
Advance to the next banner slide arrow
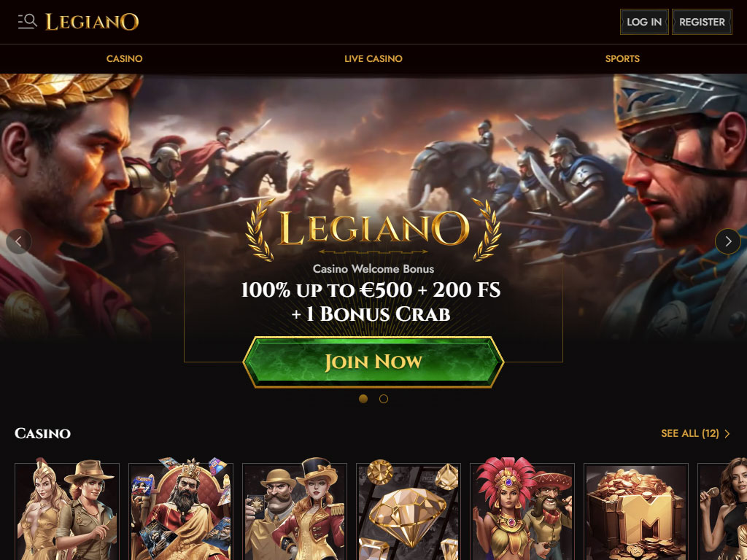[728, 241]
